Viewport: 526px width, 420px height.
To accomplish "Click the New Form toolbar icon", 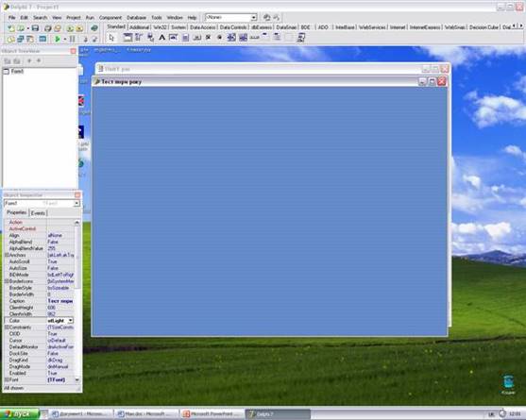I will pos(42,40).
